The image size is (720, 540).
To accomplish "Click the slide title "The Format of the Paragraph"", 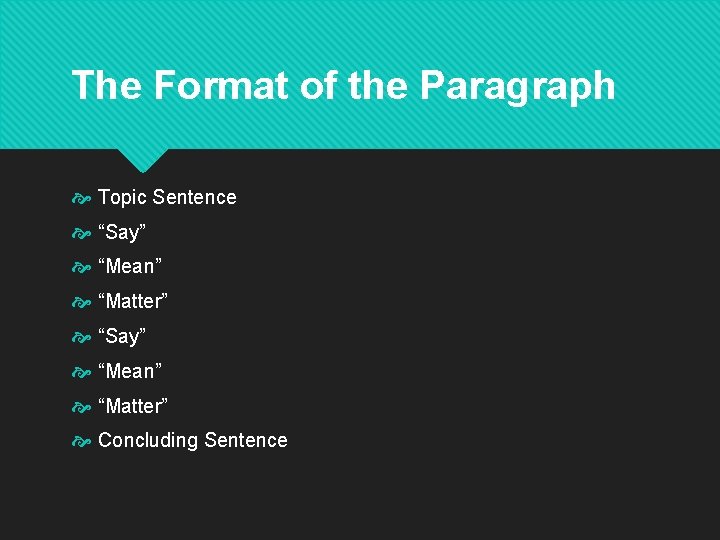I will pos(343,85).
